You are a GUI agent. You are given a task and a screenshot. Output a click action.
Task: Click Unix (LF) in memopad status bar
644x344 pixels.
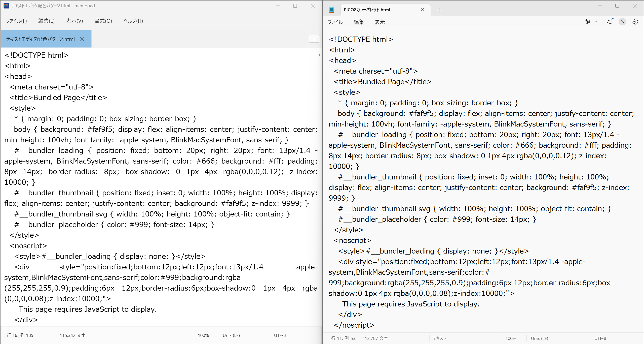tap(231, 335)
